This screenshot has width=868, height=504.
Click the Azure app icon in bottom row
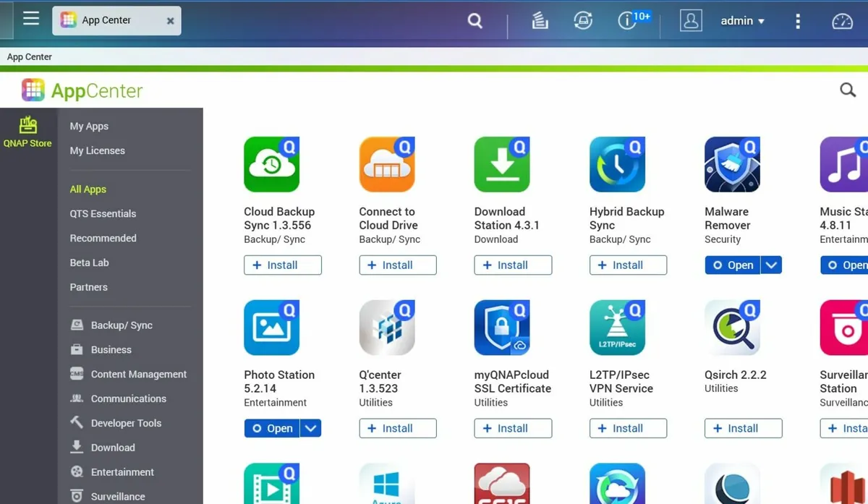tap(387, 484)
